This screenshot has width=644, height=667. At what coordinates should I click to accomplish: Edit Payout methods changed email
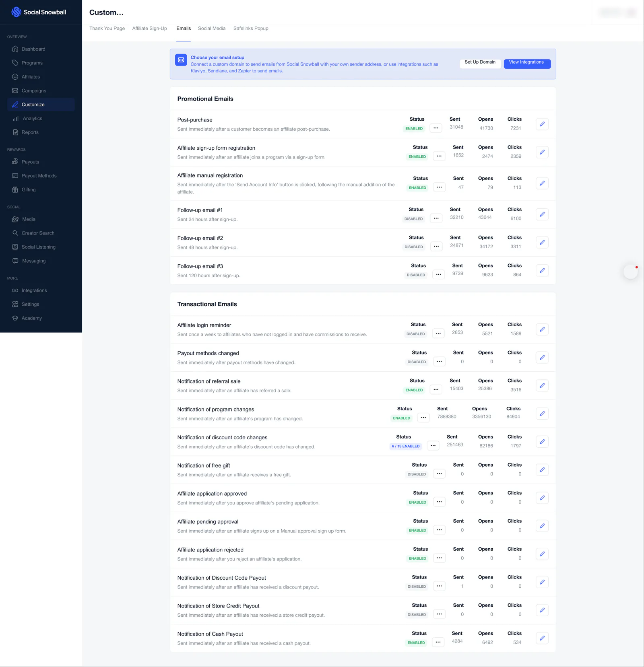tap(542, 358)
